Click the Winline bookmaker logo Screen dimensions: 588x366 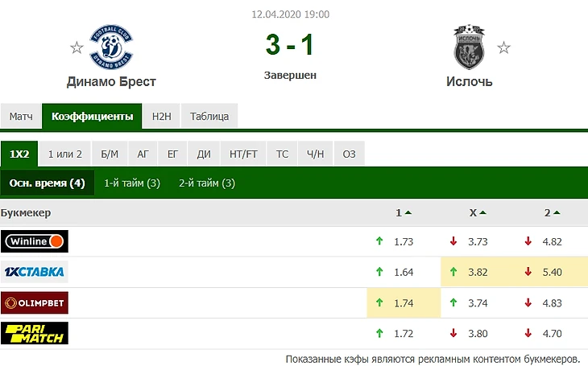[x=35, y=241]
